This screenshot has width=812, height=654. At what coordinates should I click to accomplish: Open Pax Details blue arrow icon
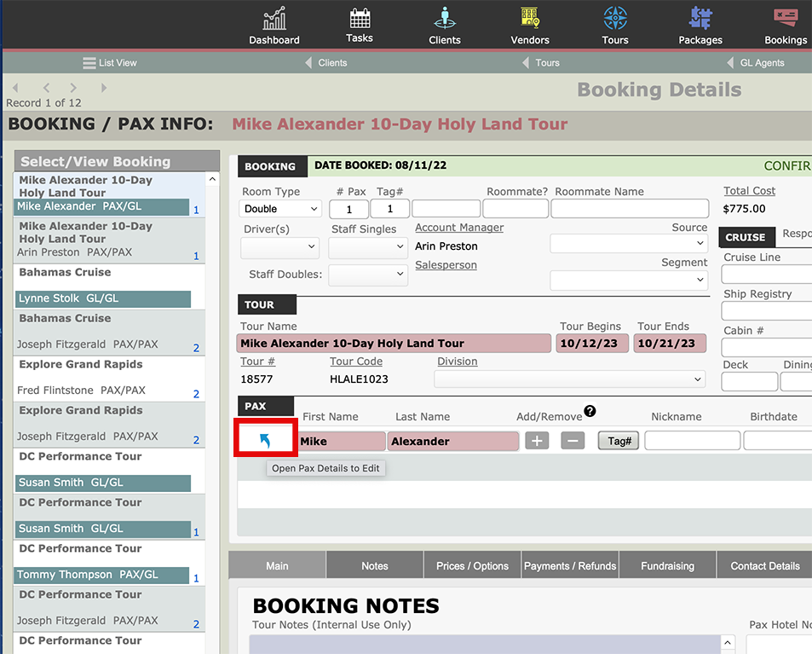265,441
